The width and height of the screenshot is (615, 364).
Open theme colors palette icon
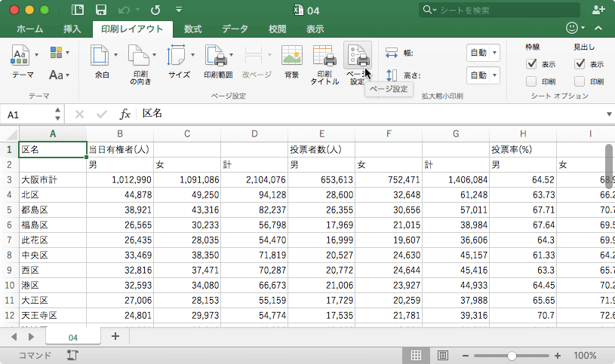point(56,53)
